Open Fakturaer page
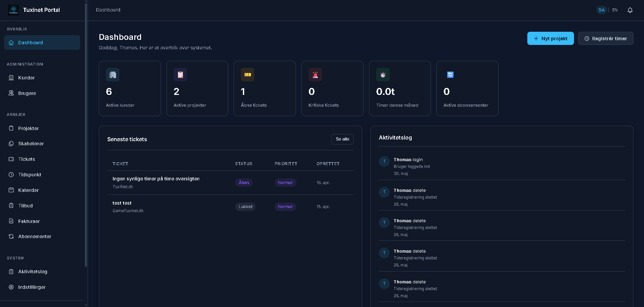 42,221
